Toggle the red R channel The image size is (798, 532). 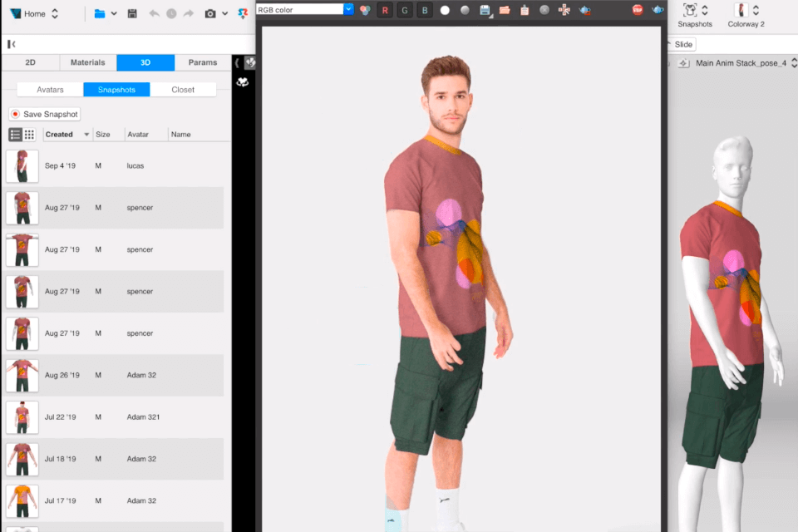point(385,10)
